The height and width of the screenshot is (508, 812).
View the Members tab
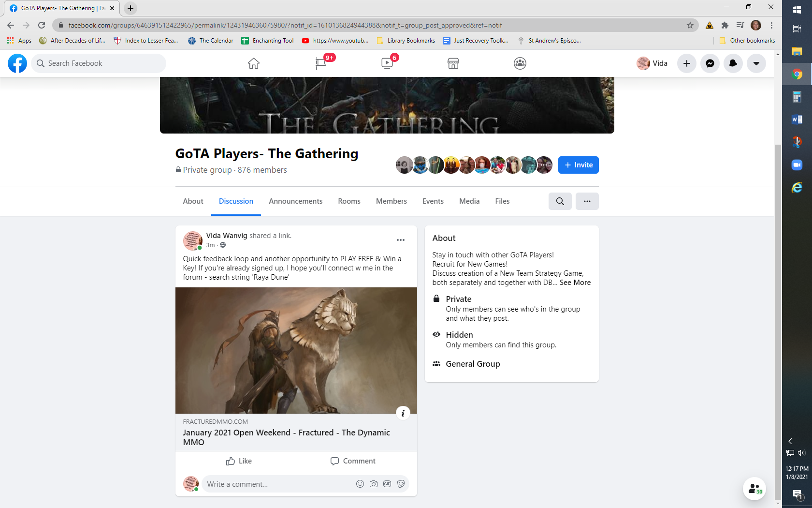(391, 201)
